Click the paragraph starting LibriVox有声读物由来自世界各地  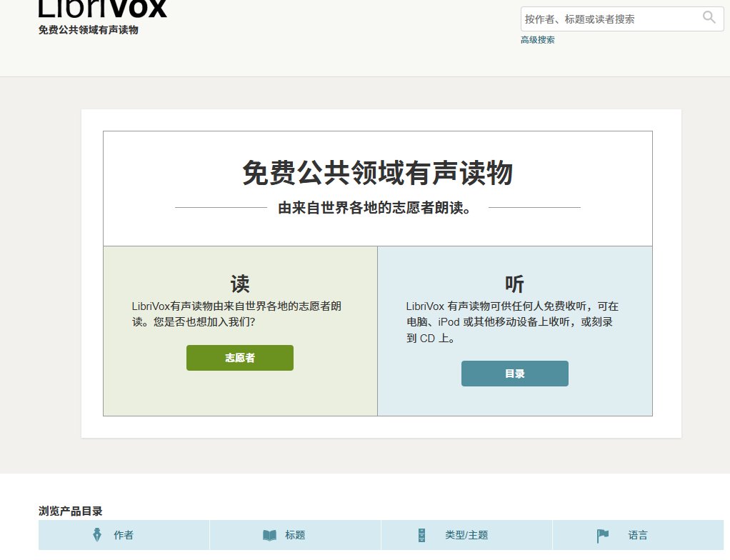(x=236, y=314)
